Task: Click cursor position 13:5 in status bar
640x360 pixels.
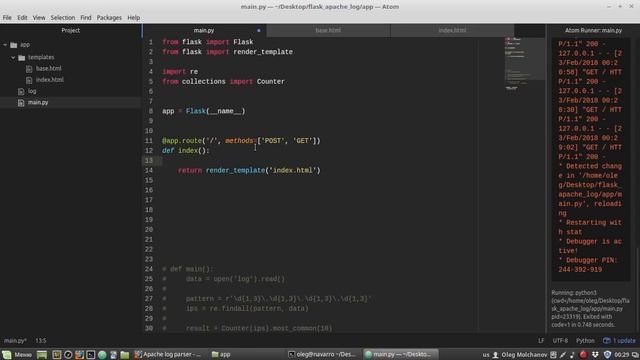Action: pos(41,340)
